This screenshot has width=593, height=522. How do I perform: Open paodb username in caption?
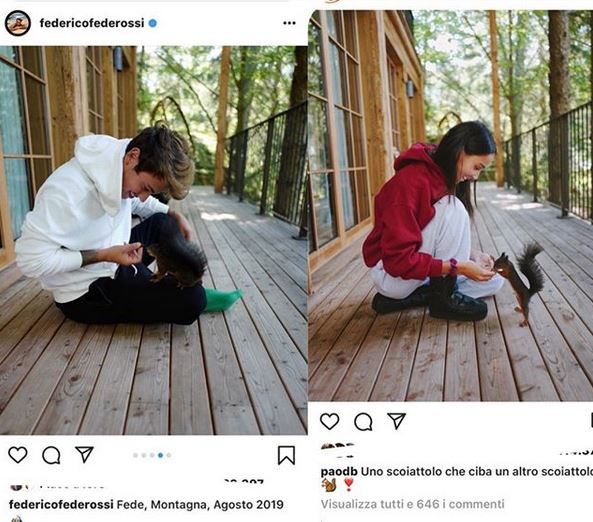(339, 472)
